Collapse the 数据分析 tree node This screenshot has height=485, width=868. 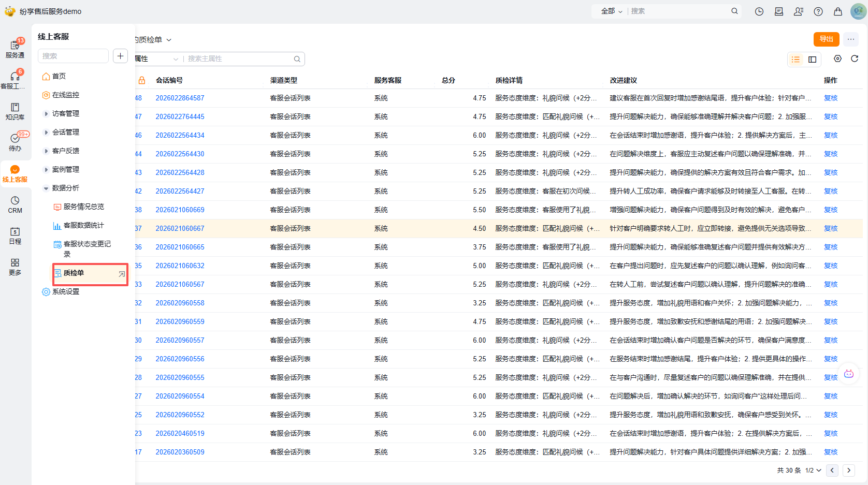[x=46, y=188]
